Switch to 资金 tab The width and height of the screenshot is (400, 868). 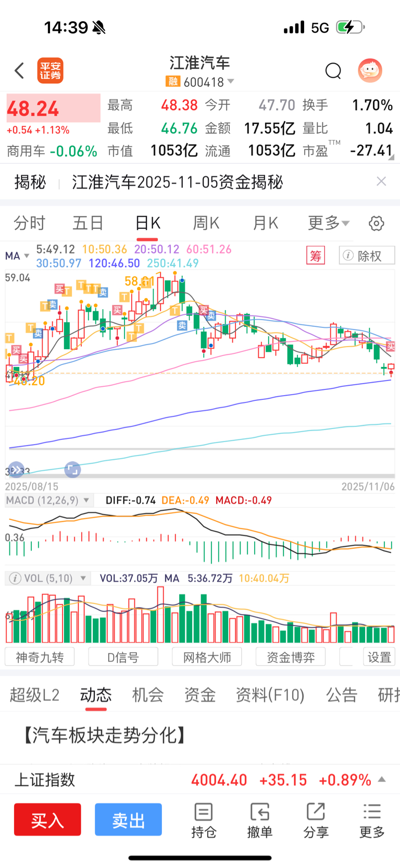click(x=200, y=695)
